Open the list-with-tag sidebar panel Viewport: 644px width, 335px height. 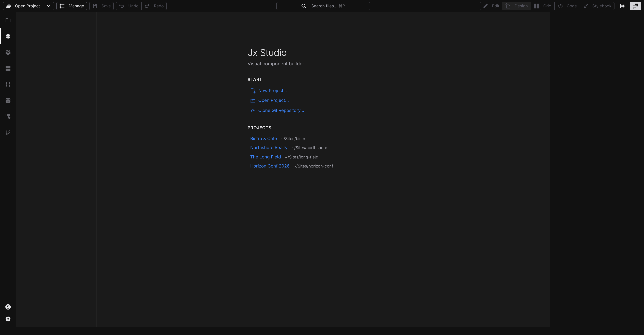click(x=8, y=117)
